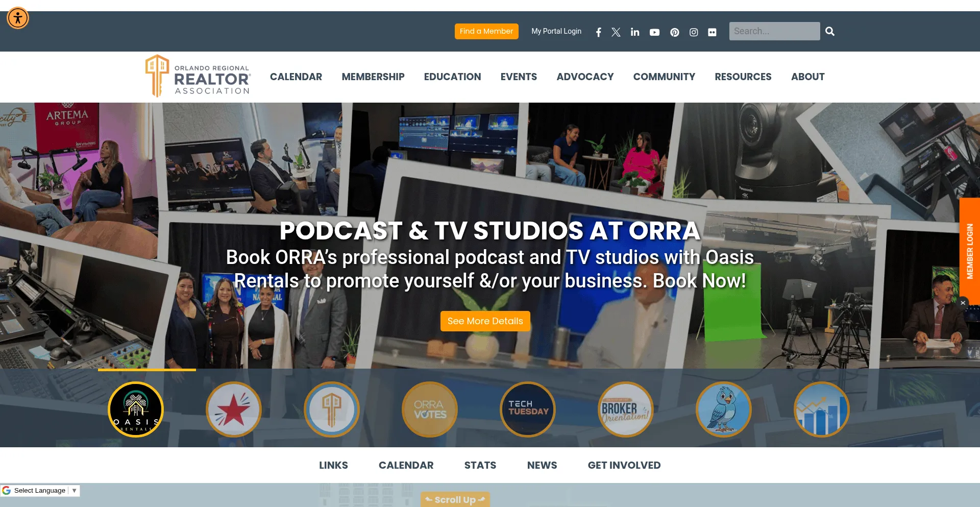Select the Tech Tuesday slide circle

pyautogui.click(x=528, y=409)
